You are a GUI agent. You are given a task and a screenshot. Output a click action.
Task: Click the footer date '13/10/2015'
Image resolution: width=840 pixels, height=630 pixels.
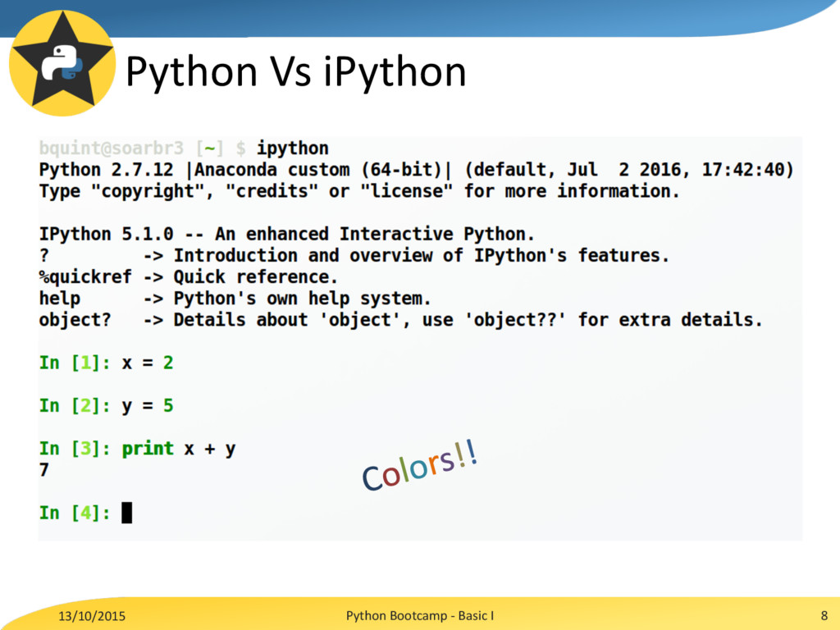click(x=92, y=616)
